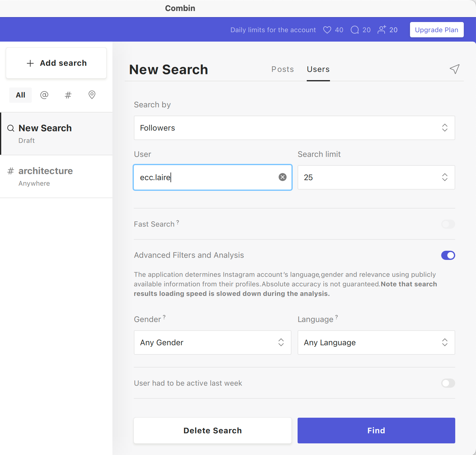
Task: Enable the Fast Search toggle
Action: [x=448, y=224]
